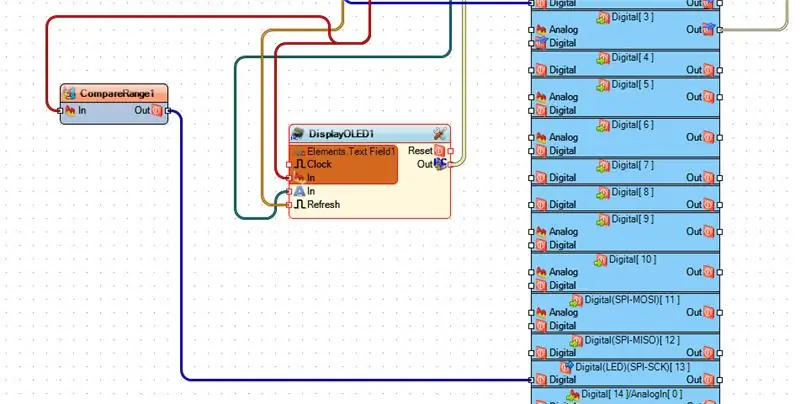The image size is (800, 404).
Task: Click the text In pin of DisplayOLED1
Action: [x=289, y=191]
